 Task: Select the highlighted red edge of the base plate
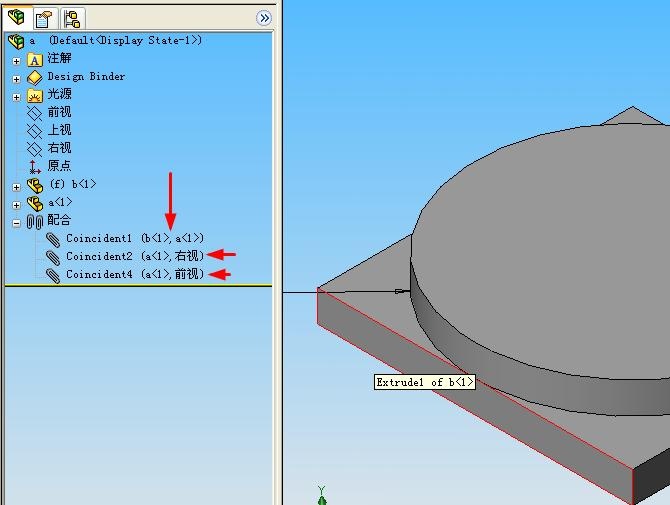[474, 378]
